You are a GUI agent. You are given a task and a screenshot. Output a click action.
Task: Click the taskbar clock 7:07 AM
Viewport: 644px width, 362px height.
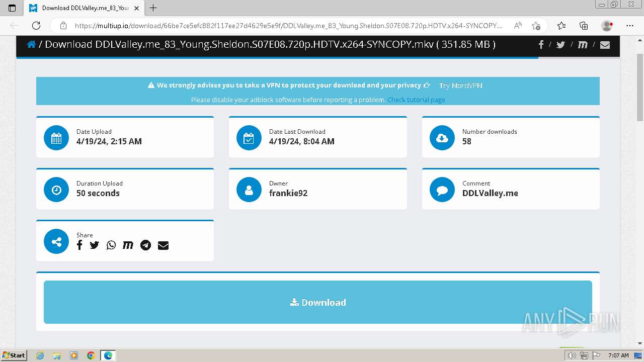click(618, 355)
